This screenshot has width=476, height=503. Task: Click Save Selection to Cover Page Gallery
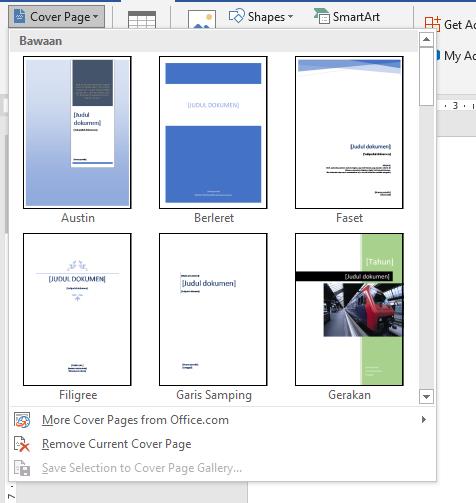(222, 468)
